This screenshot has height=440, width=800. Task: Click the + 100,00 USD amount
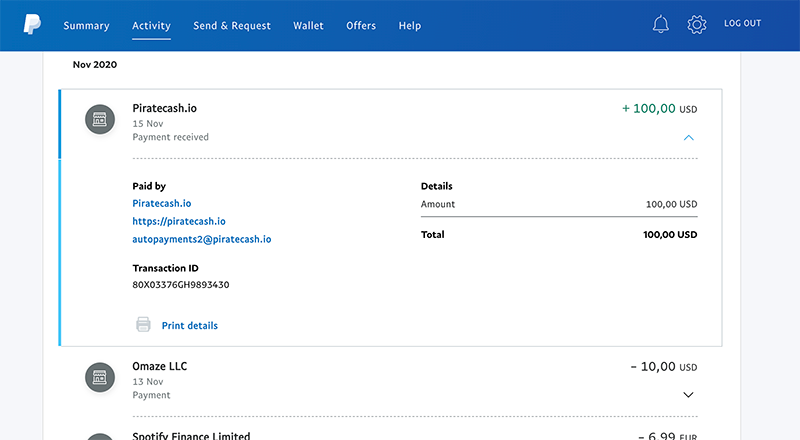pos(659,109)
